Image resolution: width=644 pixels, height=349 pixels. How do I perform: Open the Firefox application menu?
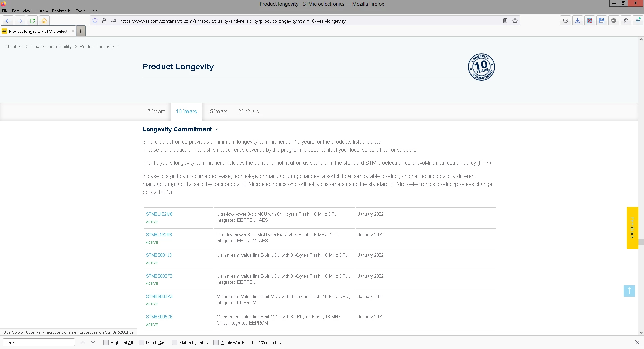click(x=638, y=21)
